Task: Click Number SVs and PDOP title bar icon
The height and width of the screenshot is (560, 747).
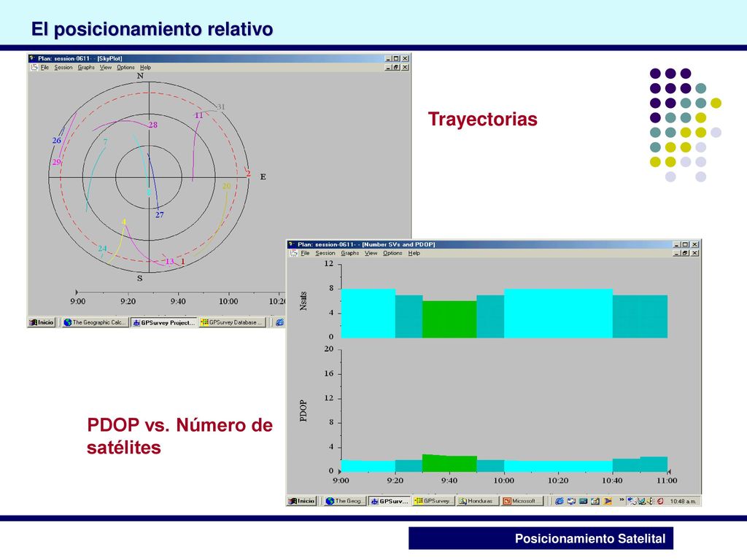Action: tap(292, 244)
